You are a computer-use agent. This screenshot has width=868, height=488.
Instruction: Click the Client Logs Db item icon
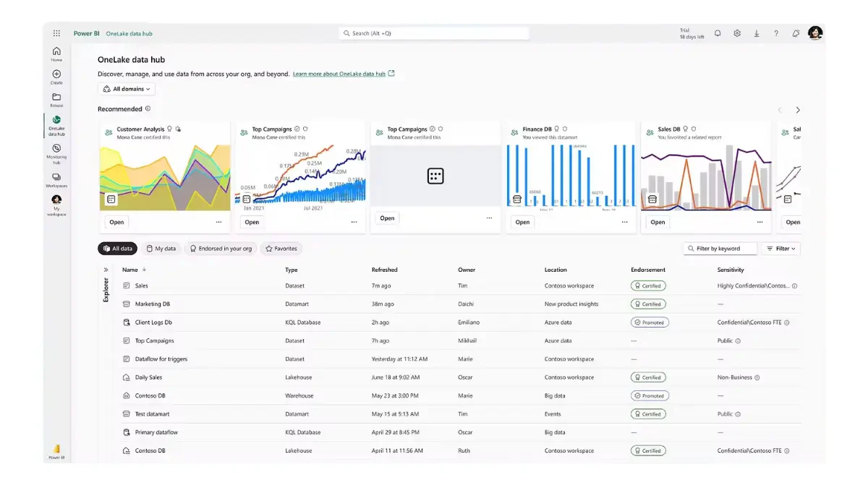pos(127,322)
